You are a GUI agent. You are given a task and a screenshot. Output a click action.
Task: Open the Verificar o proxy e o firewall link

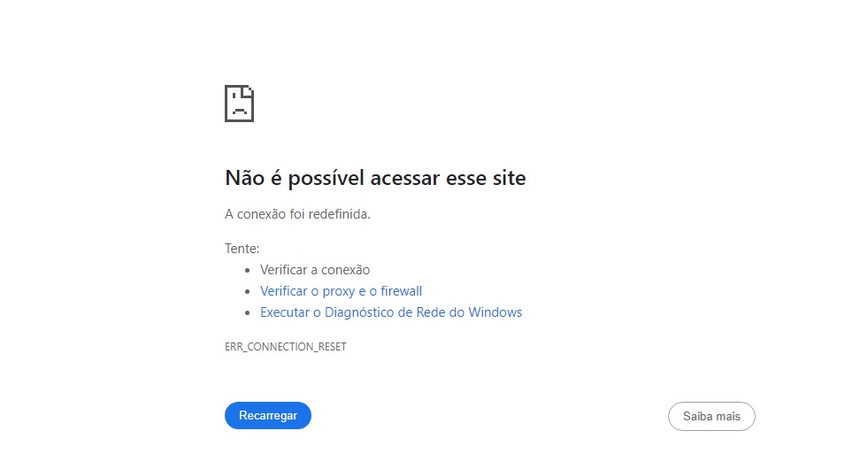341,291
